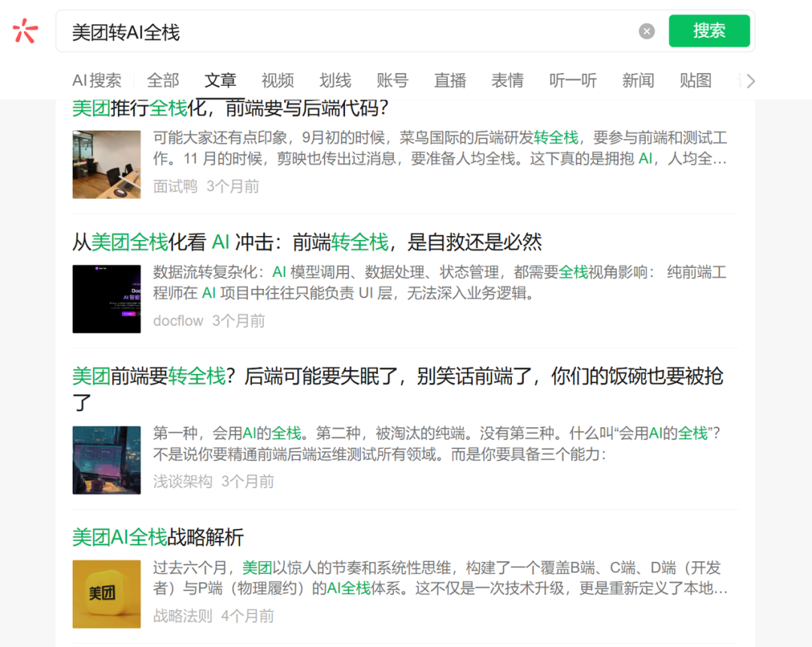Viewport: 812px width, 647px height.
Task: Open article 美团推行全栈化，前端要写后端代码?
Action: pos(231,108)
